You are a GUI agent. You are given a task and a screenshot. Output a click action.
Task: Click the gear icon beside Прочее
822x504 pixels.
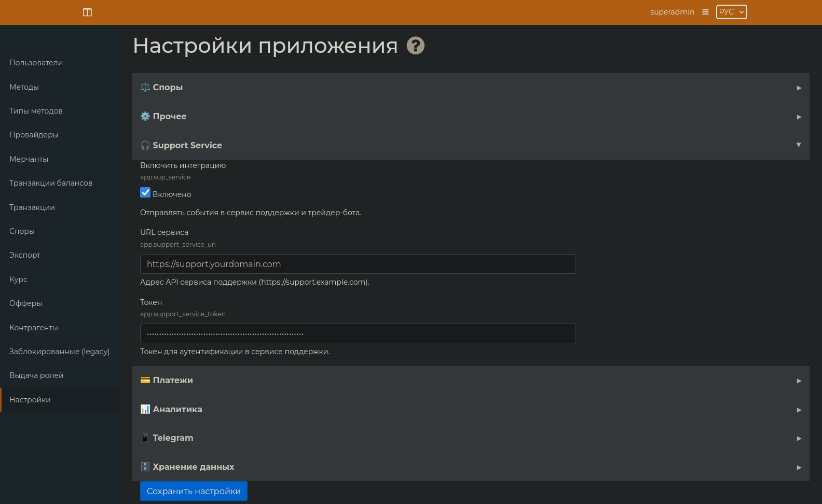tap(145, 116)
